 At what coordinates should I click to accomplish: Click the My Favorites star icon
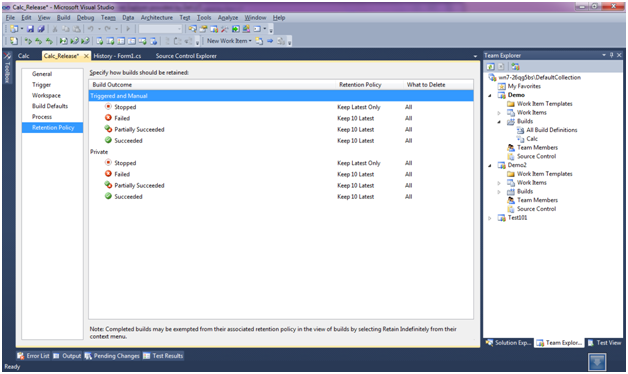coord(501,86)
